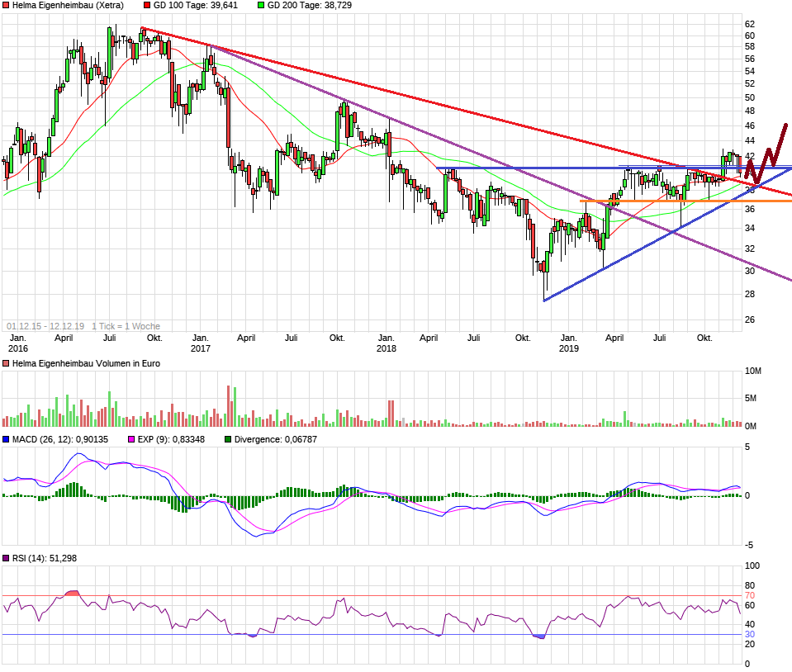
Task: Click the 28 value on the price axis
Action: point(750,294)
